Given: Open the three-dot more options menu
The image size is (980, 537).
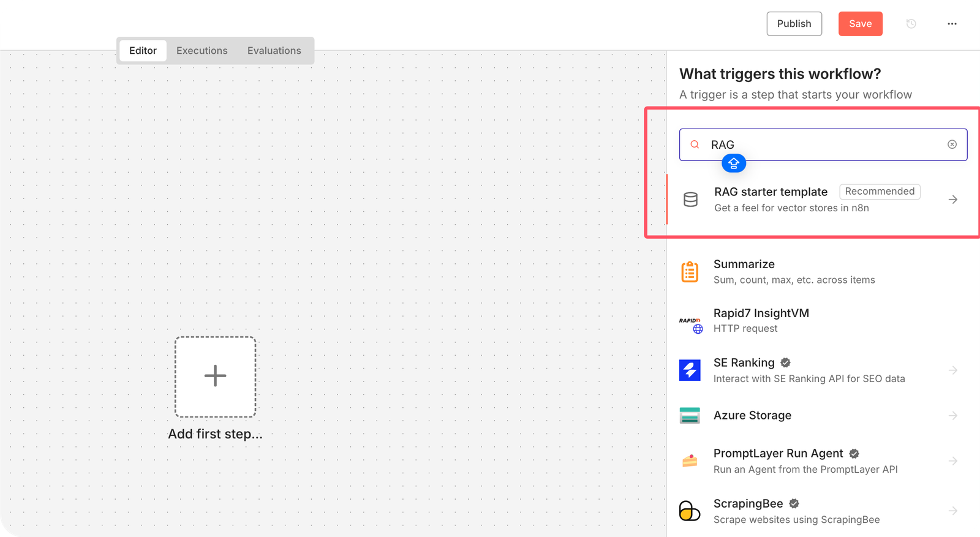Looking at the screenshot, I should [952, 24].
